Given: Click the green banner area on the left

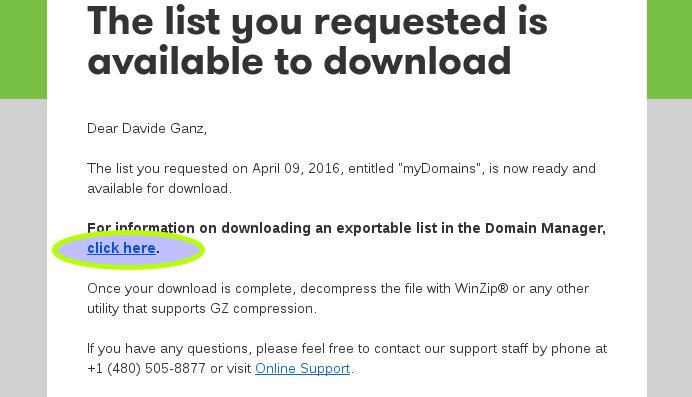Looking at the screenshot, I should pyautogui.click(x=23, y=49).
